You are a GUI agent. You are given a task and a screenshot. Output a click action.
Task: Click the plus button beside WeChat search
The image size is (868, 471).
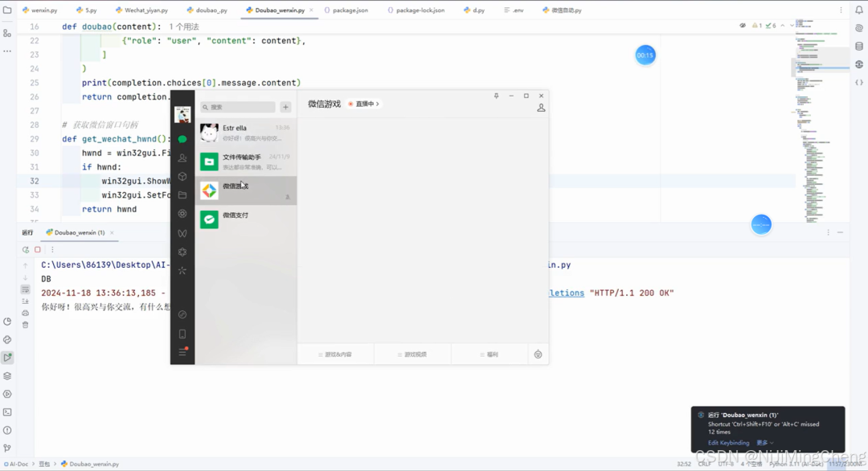(285, 107)
